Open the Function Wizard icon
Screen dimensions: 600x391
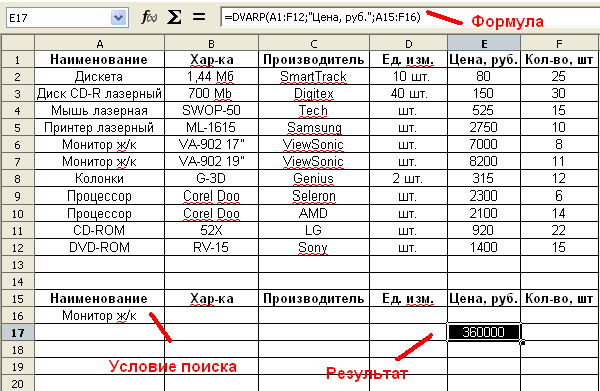pyautogui.click(x=149, y=17)
